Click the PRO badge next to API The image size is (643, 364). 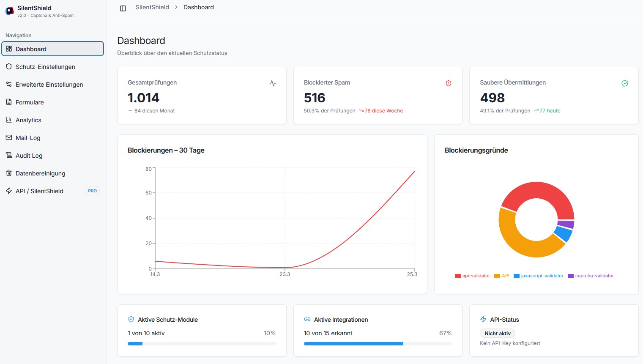click(x=92, y=191)
